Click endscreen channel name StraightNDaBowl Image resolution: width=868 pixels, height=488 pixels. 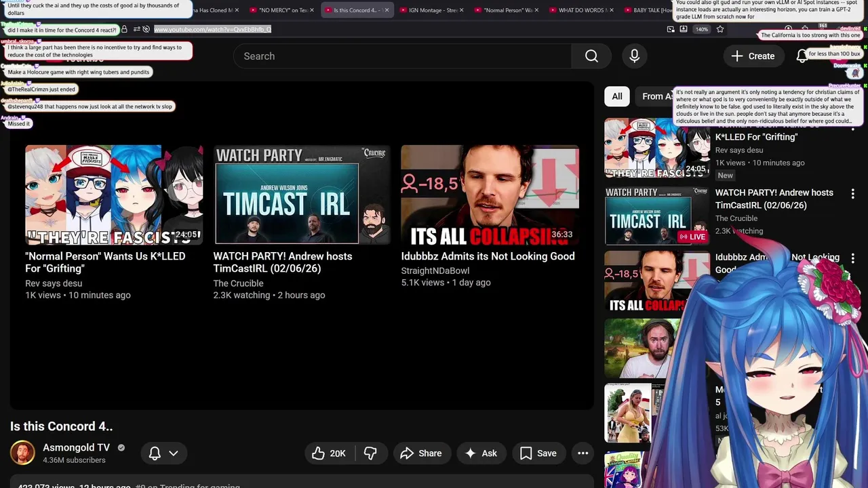click(x=435, y=270)
